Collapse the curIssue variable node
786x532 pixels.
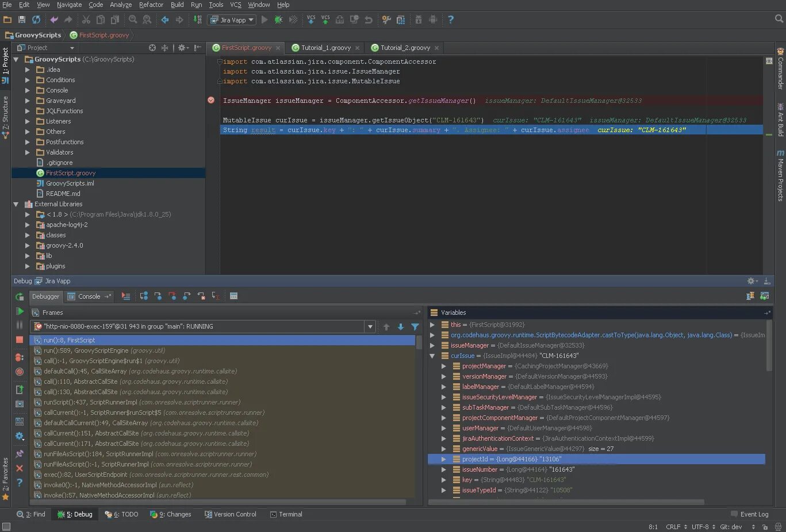(432, 356)
